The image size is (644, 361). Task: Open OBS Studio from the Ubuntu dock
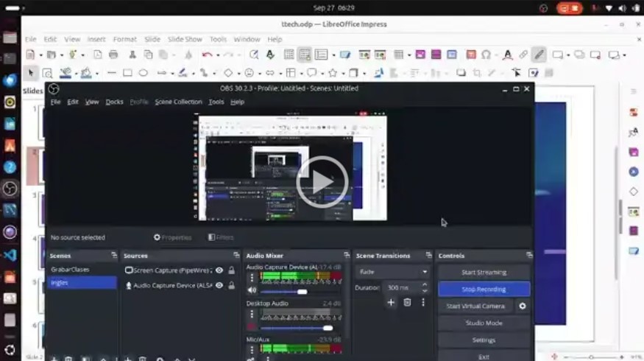pos(10,189)
